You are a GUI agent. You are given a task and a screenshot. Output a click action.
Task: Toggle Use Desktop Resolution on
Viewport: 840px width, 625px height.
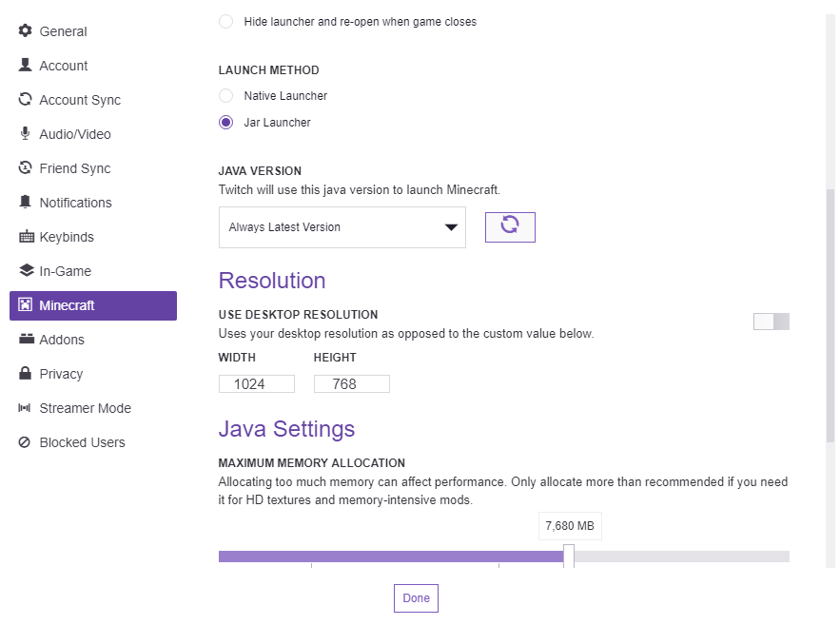(x=771, y=322)
